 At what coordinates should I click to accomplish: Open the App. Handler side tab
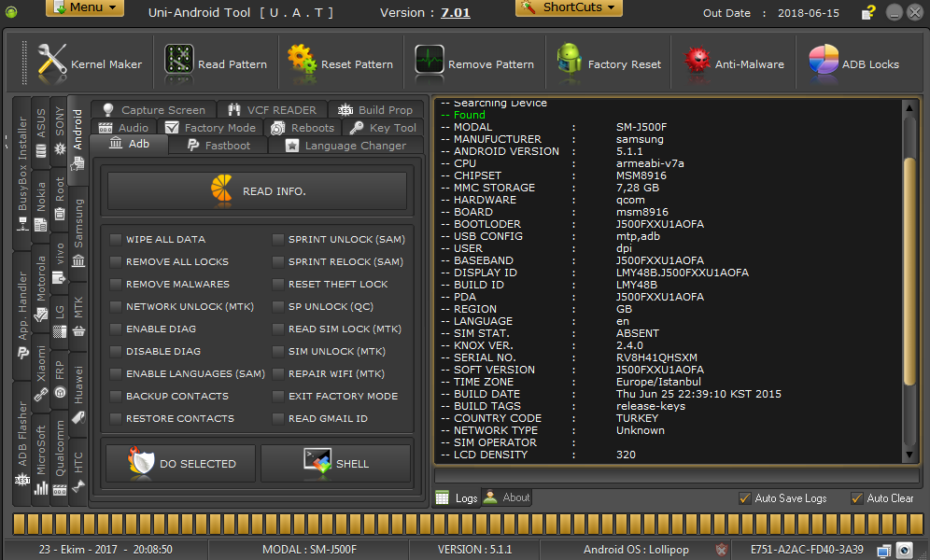pyautogui.click(x=22, y=315)
